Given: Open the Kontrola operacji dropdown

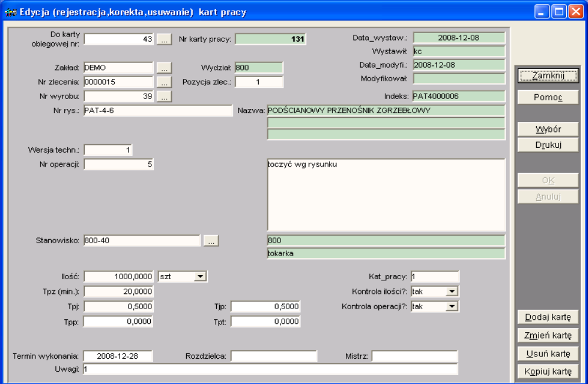Looking at the screenshot, I should coord(452,307).
